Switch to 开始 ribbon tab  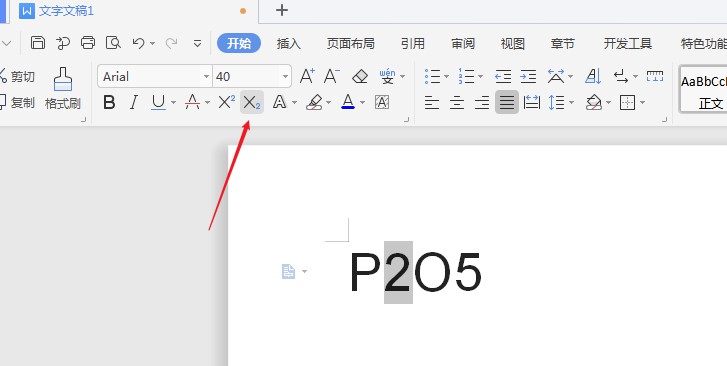[239, 43]
